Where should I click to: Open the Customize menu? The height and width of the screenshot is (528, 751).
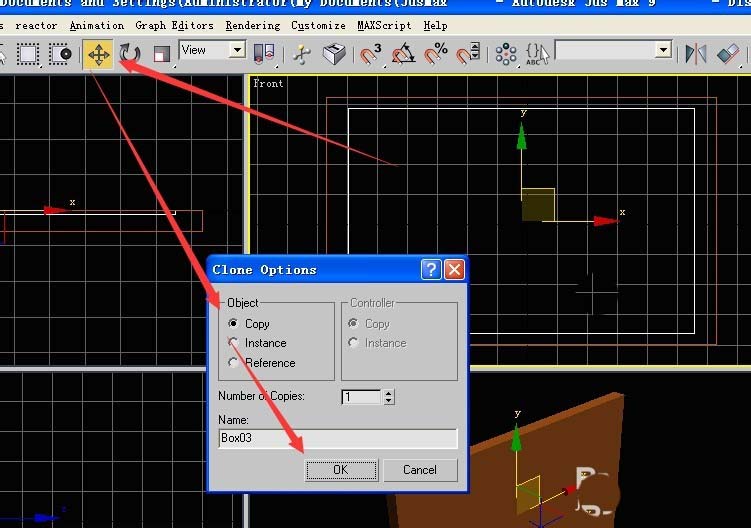(x=319, y=25)
